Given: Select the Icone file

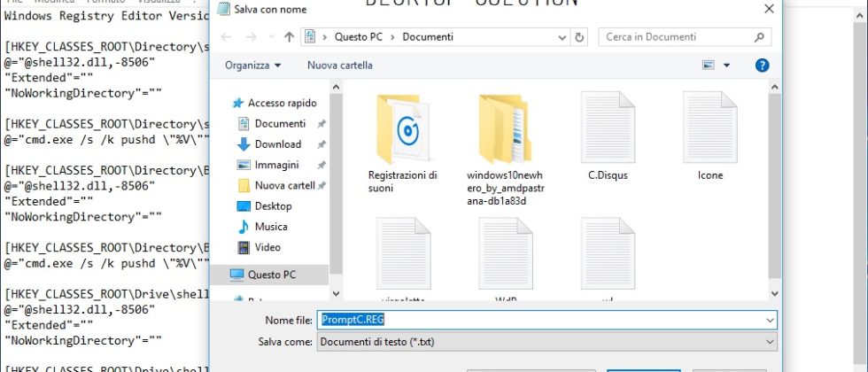Looking at the screenshot, I should (x=710, y=136).
